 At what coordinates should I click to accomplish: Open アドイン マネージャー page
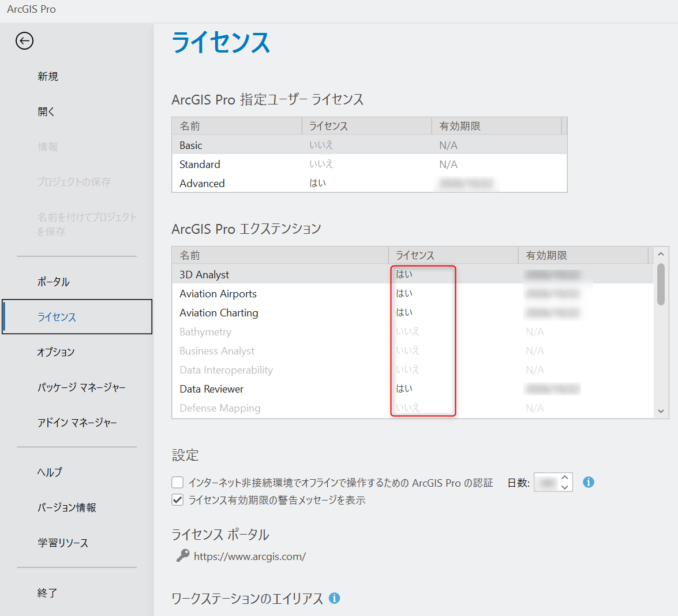[x=77, y=423]
